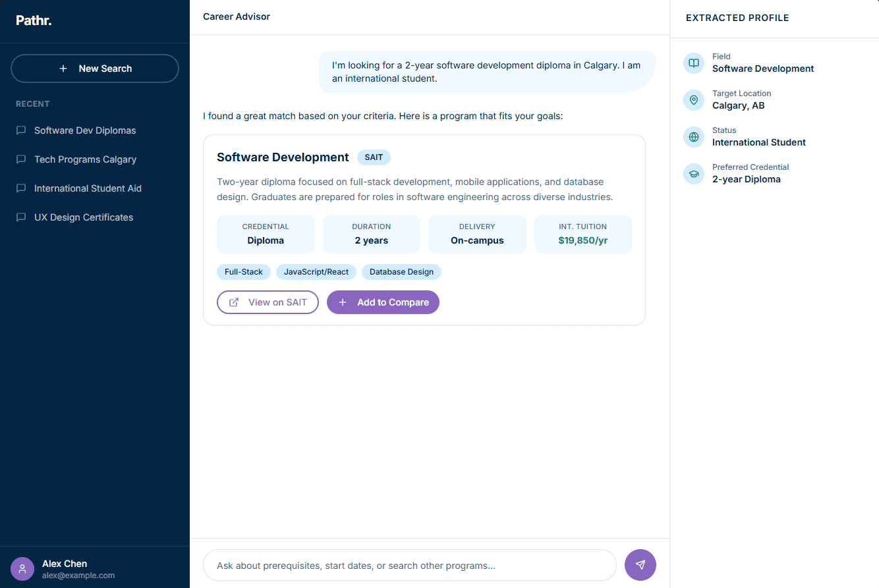Click the Pathr. logo
The width and height of the screenshot is (879, 588).
(x=34, y=20)
